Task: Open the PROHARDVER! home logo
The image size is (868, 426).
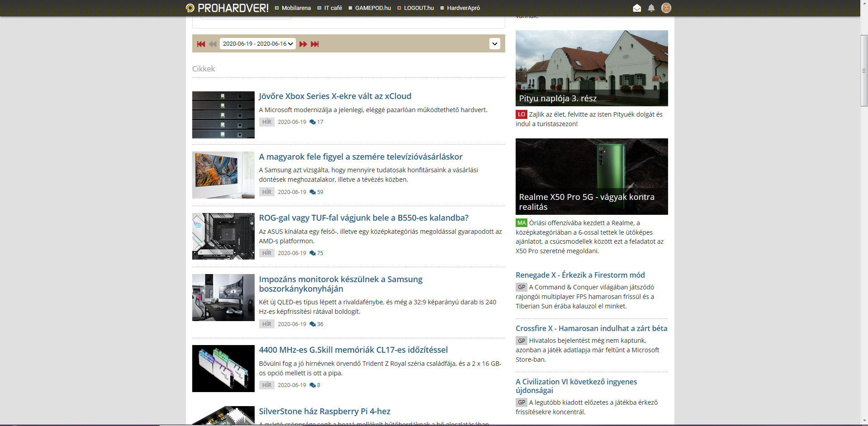Action: (x=227, y=8)
